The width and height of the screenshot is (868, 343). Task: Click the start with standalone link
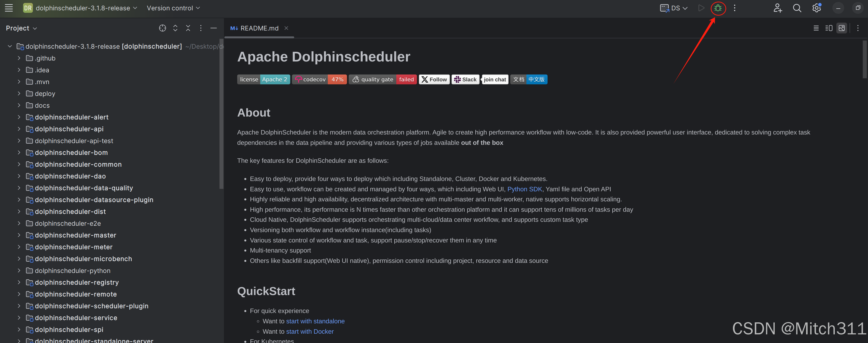pyautogui.click(x=315, y=321)
